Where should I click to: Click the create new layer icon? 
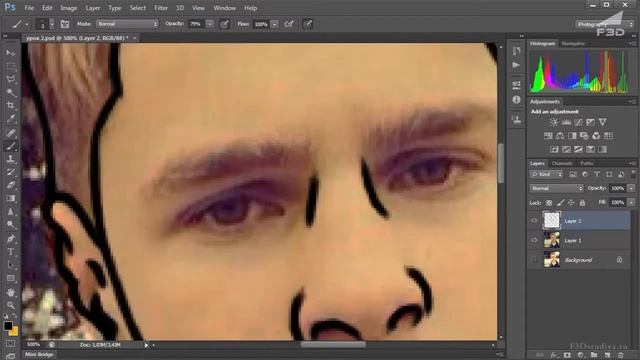click(607, 355)
